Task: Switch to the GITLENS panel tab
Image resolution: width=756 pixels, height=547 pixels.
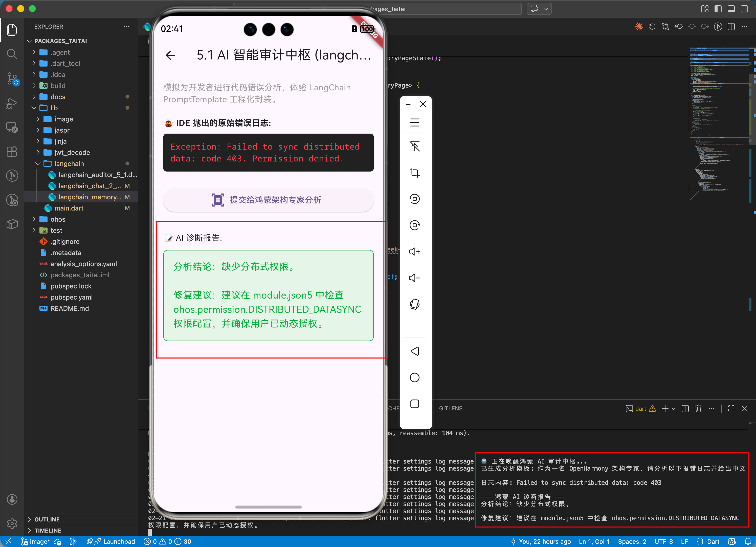Action: point(451,408)
